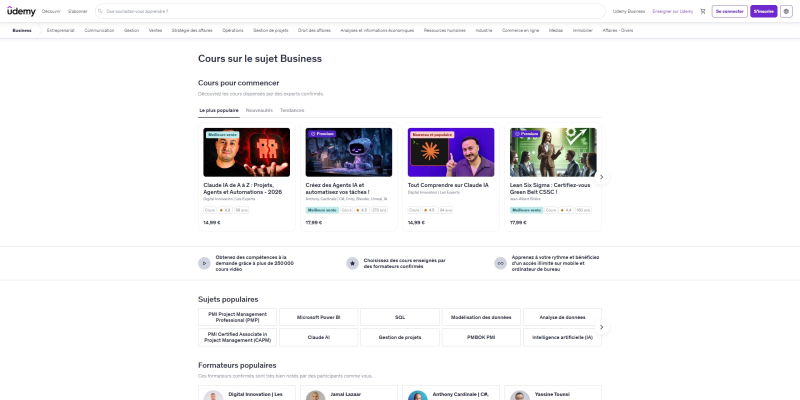Image resolution: width=800 pixels, height=400 pixels.
Task: Select Business in category bar
Action: [x=22, y=31]
